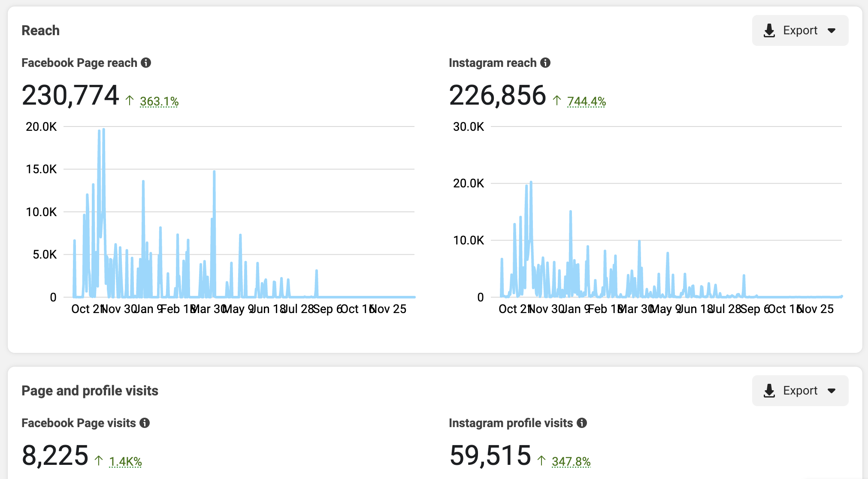Click the 744.4% change link
This screenshot has height=479, width=868.
point(587,102)
